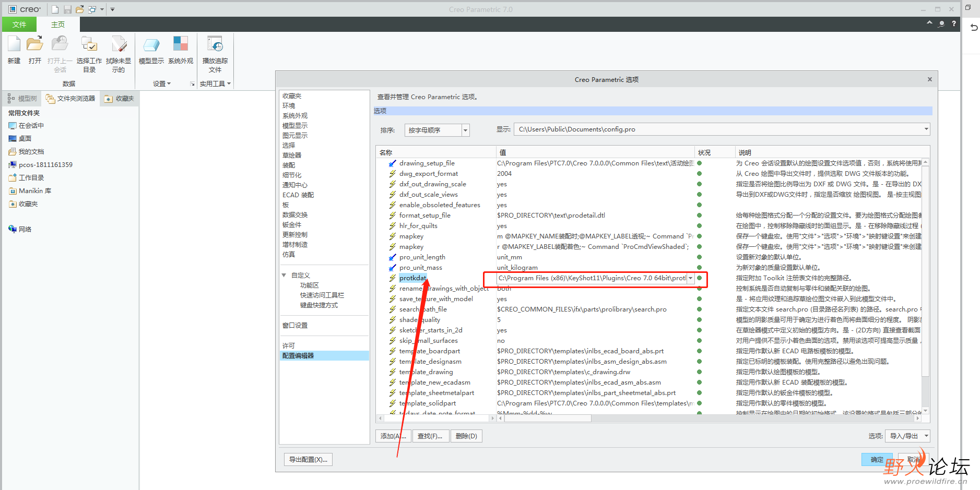Select 系统外观 in the options category list
The width and height of the screenshot is (980, 490).
[295, 116]
